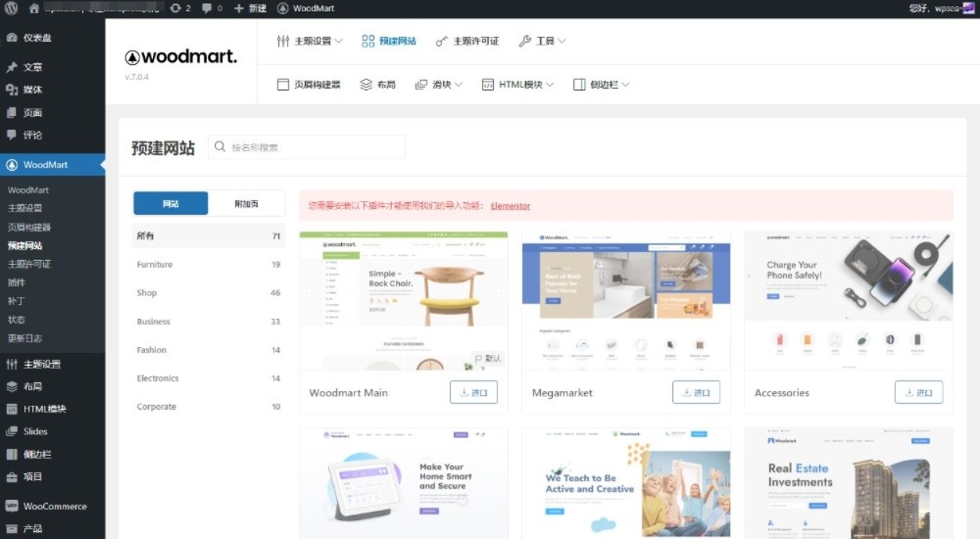The width and height of the screenshot is (980, 539).
Task: Open WoodMart submenu entry in sidebar
Action: click(28, 190)
